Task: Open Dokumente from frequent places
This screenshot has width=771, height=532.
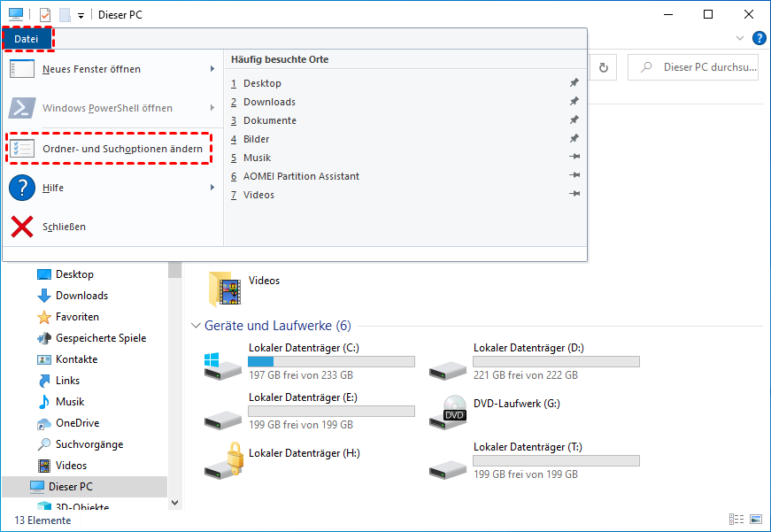Action: (x=269, y=120)
